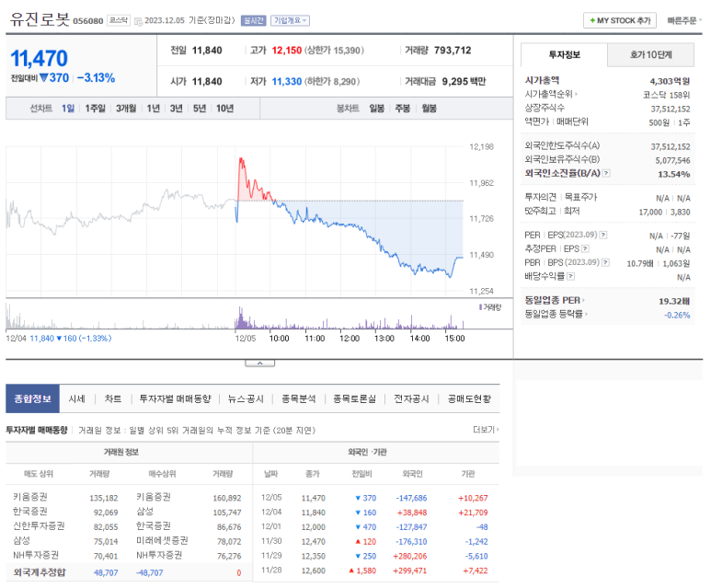Switch to 월봉 candle chart
Image resolution: width=711 pixels, height=588 pixels.
pos(429,109)
